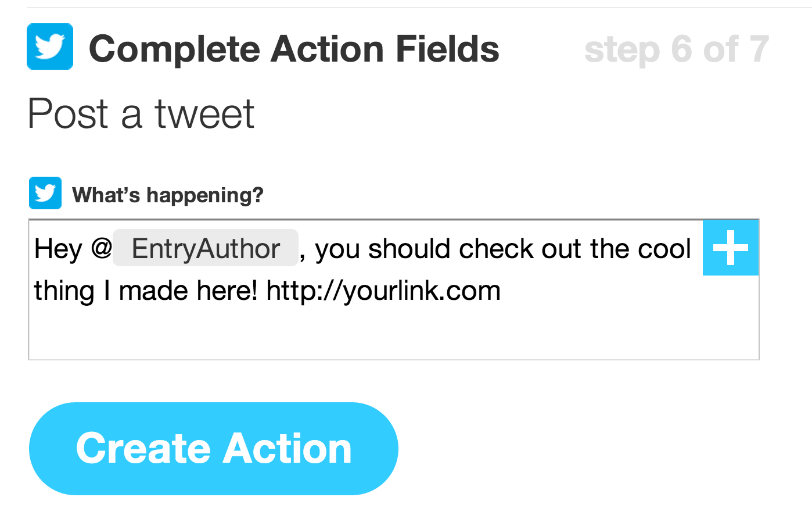Click the word 'tweet' in the subtitle

click(204, 114)
